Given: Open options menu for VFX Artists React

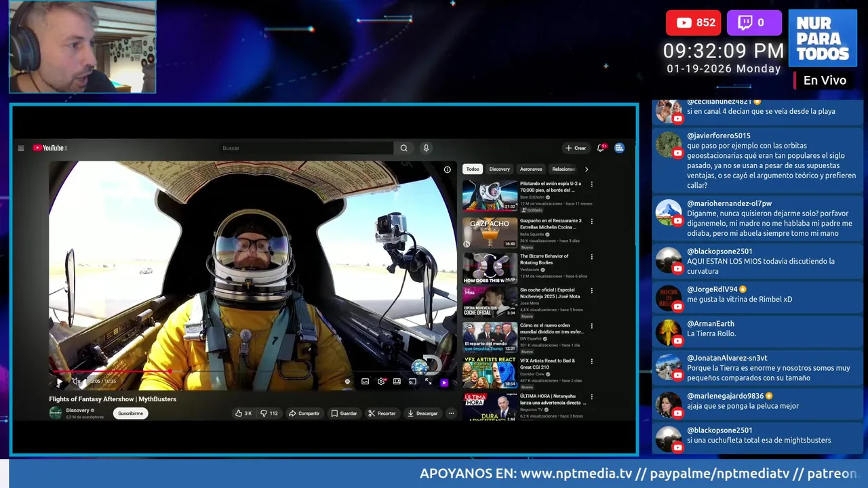Looking at the screenshot, I should click(x=591, y=362).
